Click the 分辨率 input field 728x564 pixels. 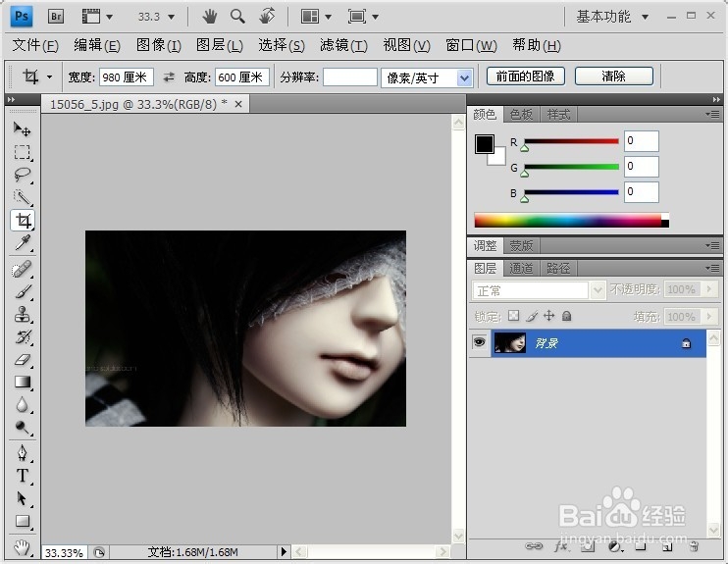pos(349,77)
